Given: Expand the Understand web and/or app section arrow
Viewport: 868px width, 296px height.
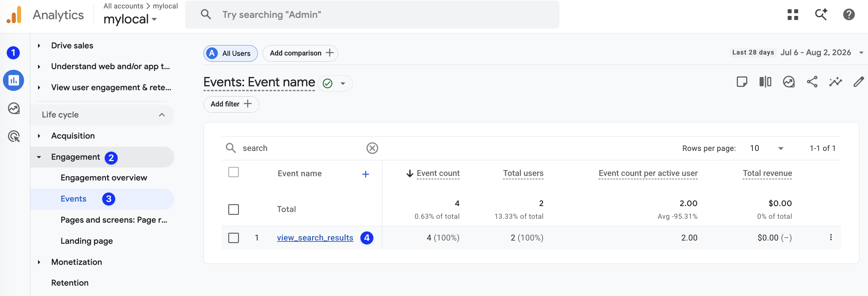Looking at the screenshot, I should [x=39, y=67].
